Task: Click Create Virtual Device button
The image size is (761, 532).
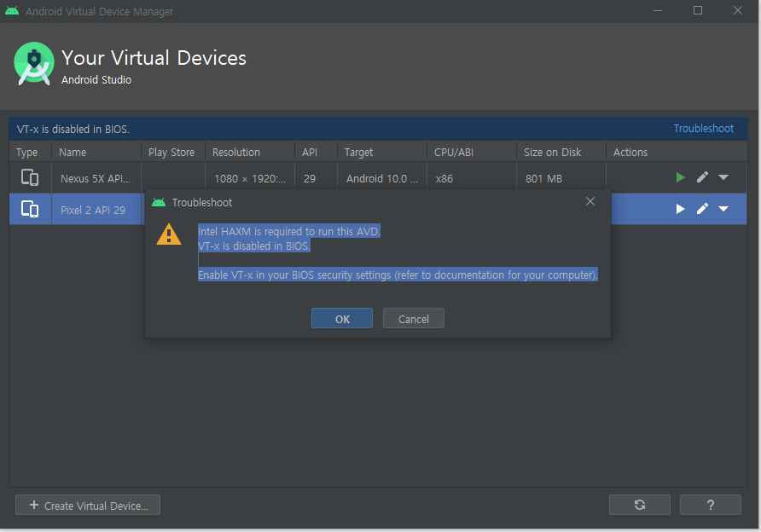Action: pos(88,505)
